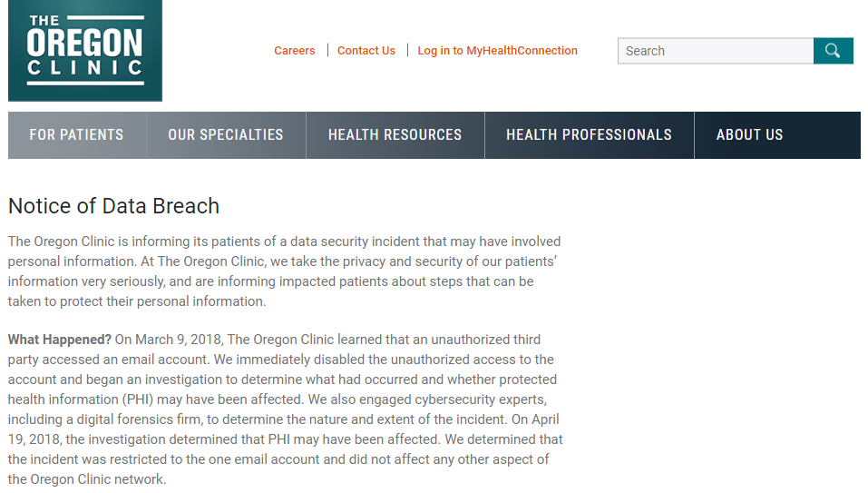The height and width of the screenshot is (493, 868).
Task: Open the Careers link
Action: point(295,51)
